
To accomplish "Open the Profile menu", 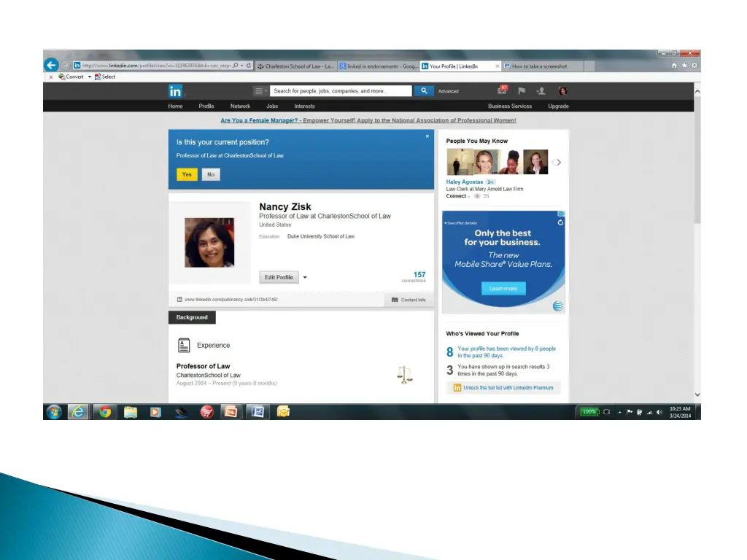I will (206, 106).
